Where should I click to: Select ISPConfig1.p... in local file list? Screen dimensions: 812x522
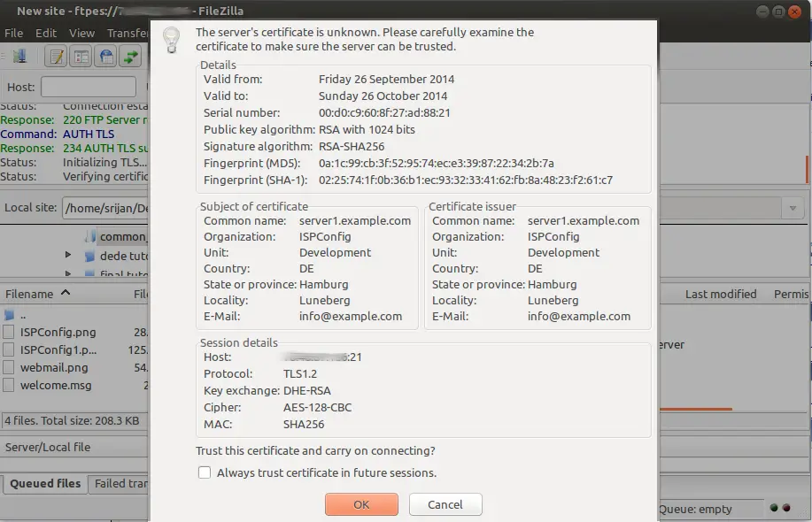[58, 349]
